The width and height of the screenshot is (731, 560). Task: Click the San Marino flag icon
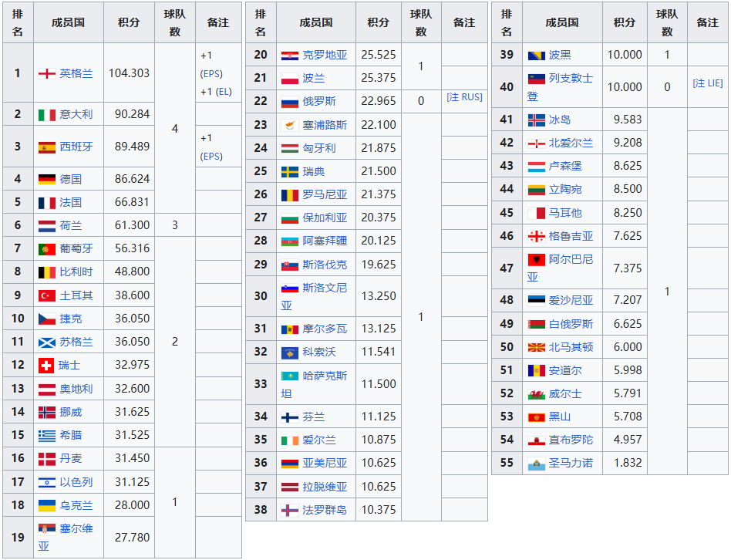coord(536,464)
